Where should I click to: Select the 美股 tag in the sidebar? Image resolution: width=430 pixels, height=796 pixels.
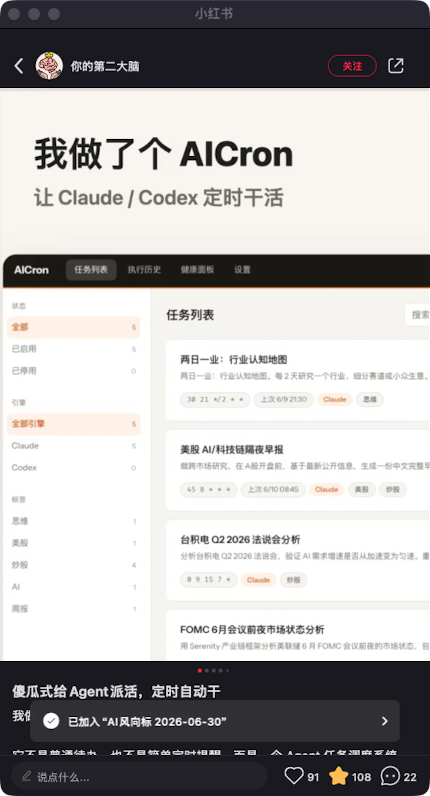point(74,543)
